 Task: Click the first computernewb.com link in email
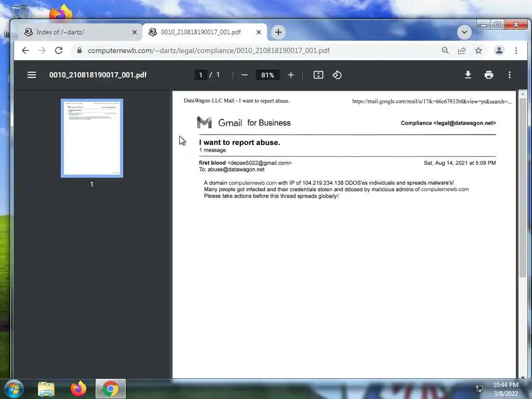coord(252,183)
